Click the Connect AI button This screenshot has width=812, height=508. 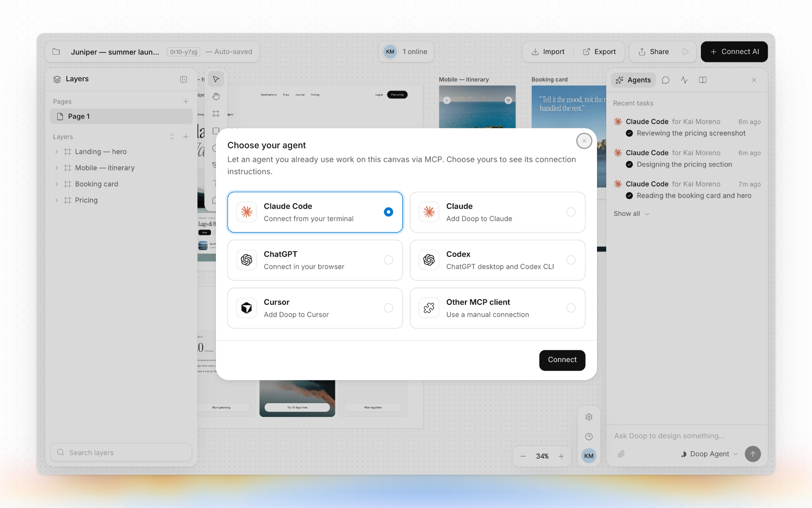click(x=734, y=52)
